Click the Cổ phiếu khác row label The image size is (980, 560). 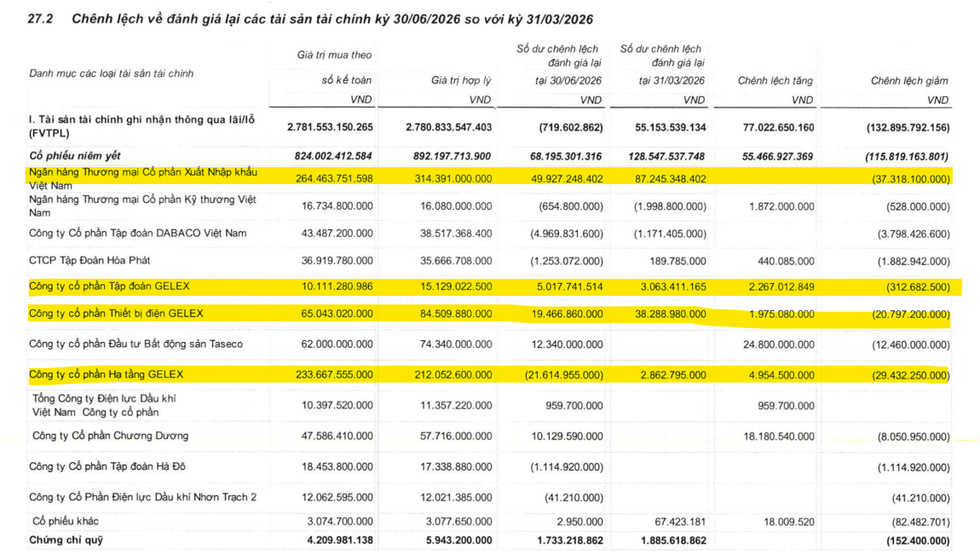[x=65, y=522]
